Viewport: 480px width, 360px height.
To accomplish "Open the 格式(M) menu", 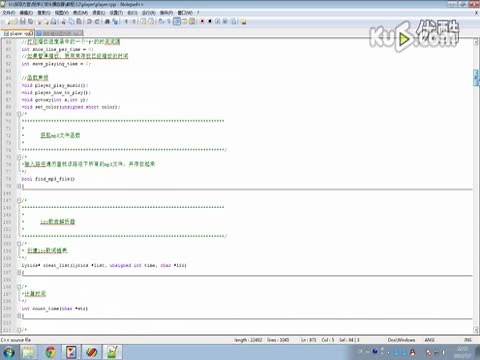I will pos(80,13).
